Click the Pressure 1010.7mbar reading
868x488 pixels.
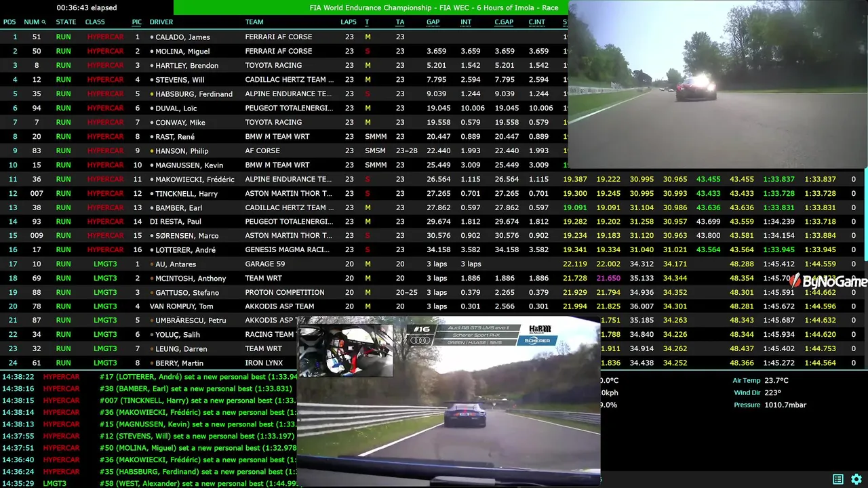(x=770, y=405)
